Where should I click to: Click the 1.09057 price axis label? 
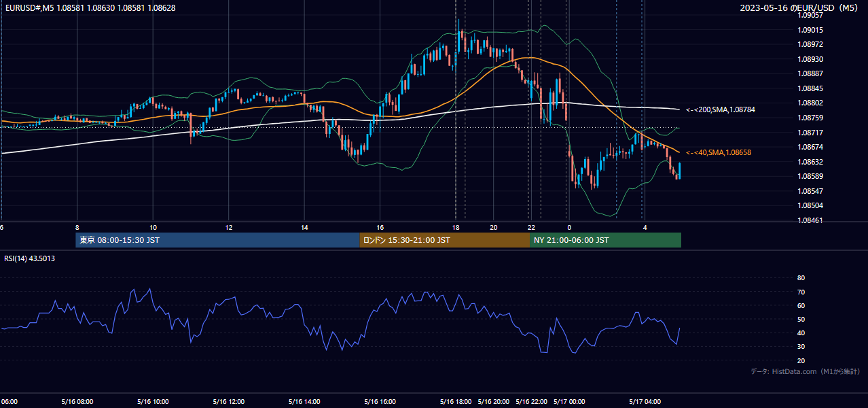[810, 15]
